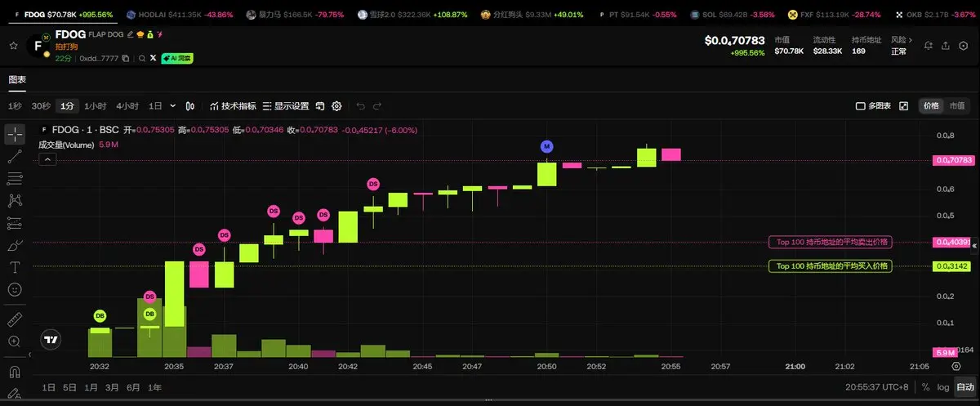Expand the risk (风险) details arrow
Screen dimensions: 980x406
910,39
